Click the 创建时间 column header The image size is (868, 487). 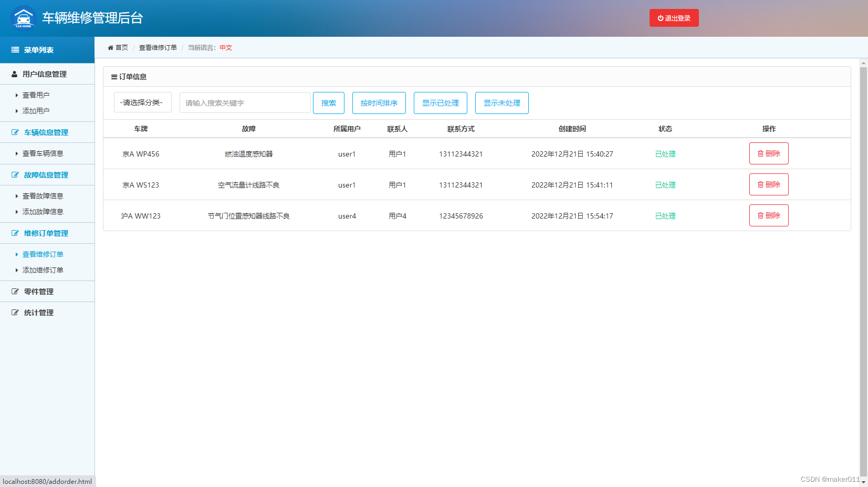572,129
